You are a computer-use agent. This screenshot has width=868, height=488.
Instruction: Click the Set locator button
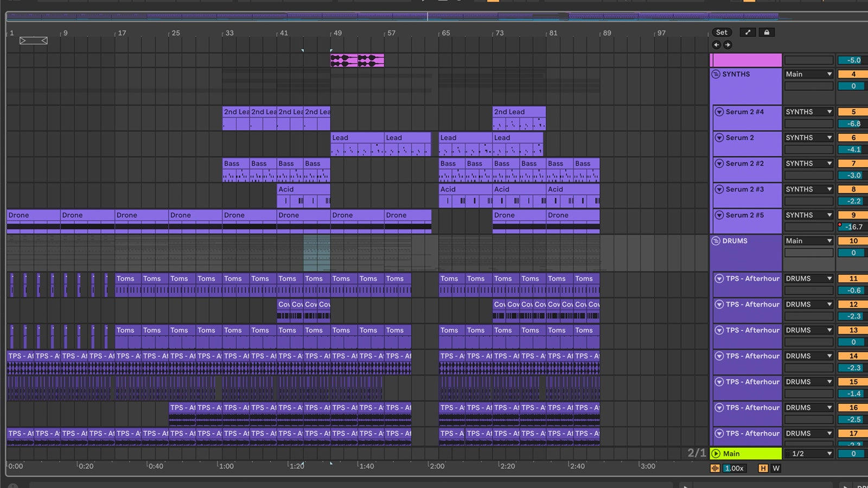(722, 33)
